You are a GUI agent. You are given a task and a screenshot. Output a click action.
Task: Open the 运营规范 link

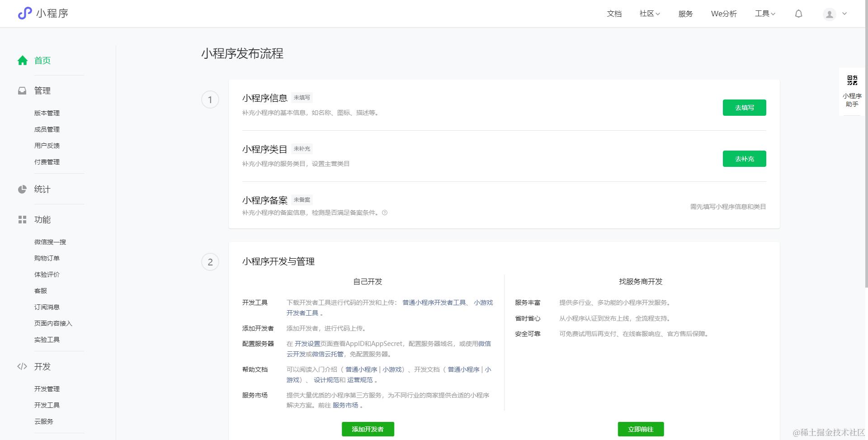360,380
